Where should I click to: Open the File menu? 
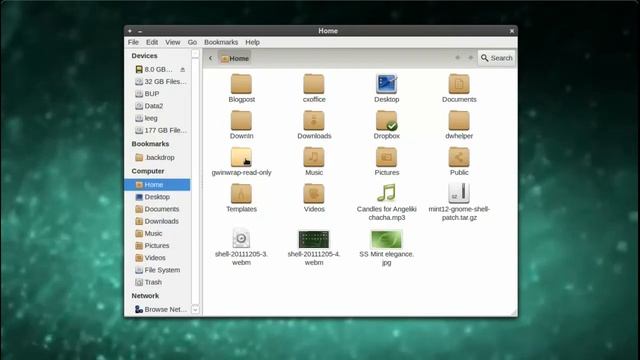click(133, 42)
